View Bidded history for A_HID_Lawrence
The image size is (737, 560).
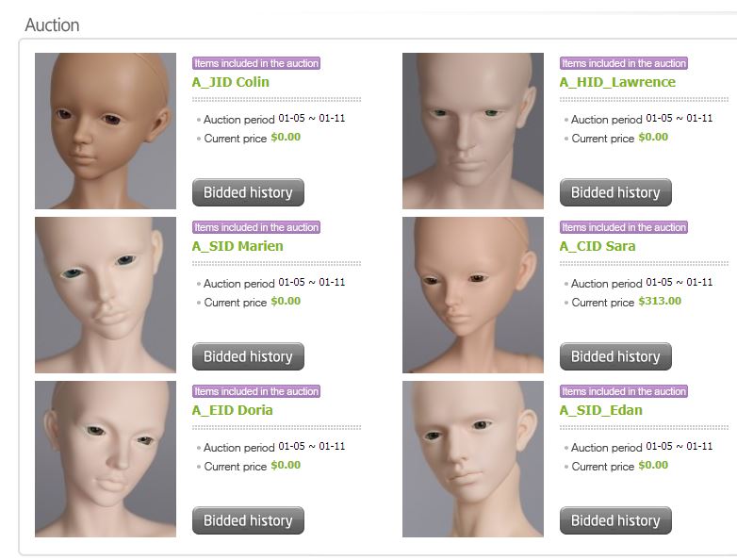point(615,192)
